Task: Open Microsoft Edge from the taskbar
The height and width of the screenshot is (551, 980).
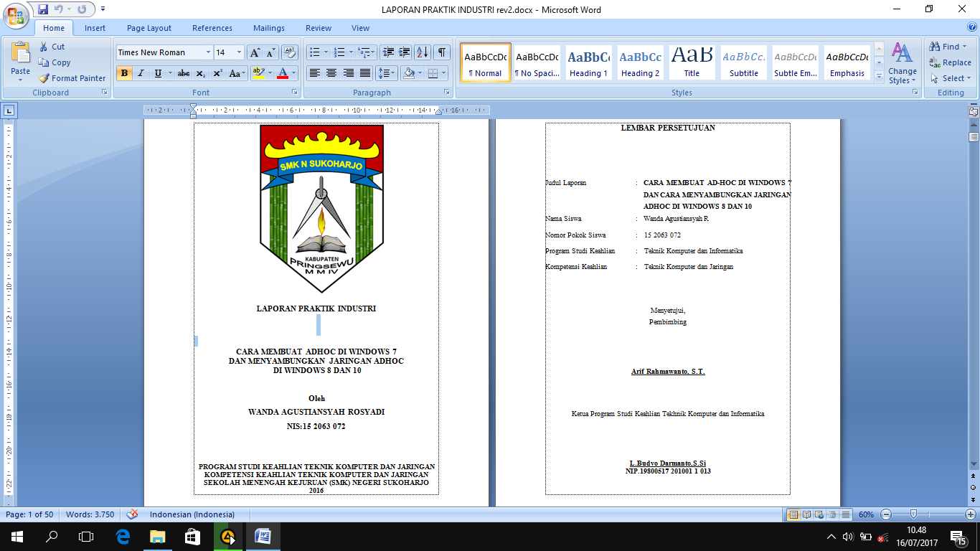Action: click(123, 537)
